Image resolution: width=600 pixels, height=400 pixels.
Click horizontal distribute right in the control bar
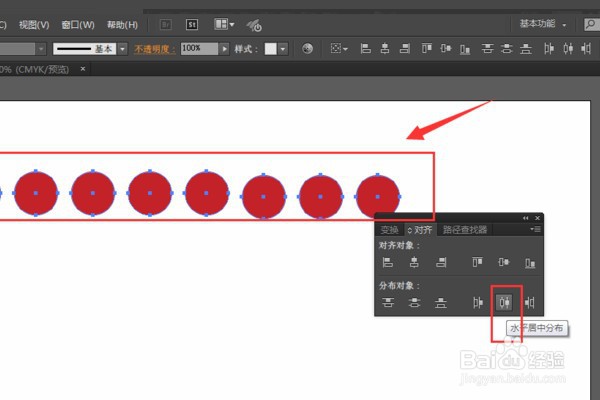586,49
